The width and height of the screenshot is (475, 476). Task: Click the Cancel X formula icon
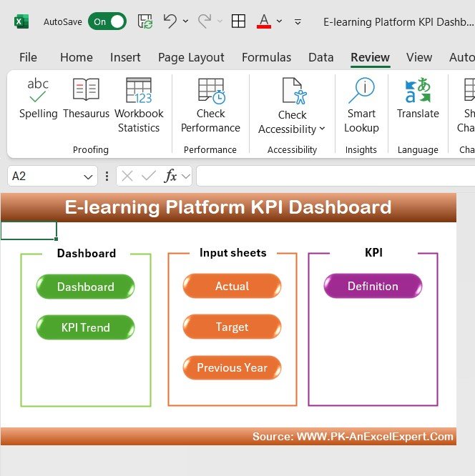click(127, 176)
